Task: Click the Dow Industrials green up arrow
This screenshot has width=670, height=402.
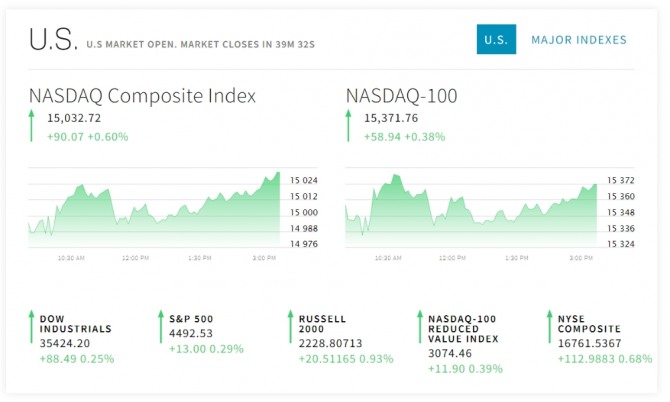Action: coord(31,327)
